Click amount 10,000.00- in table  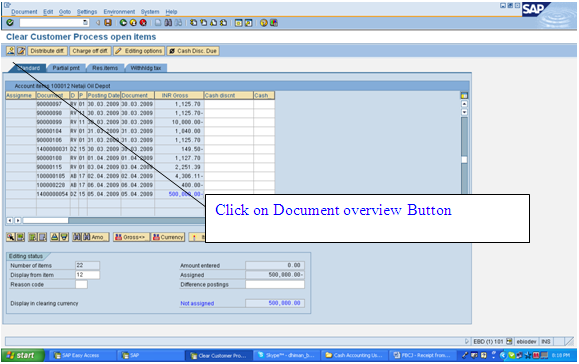[187, 122]
